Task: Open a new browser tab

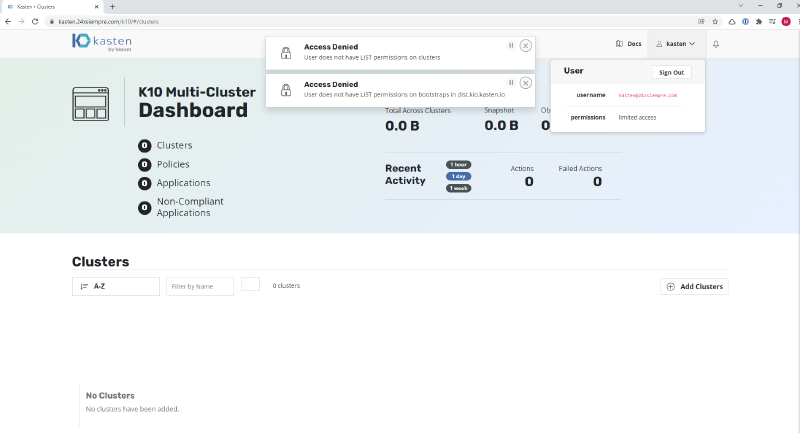Action: tap(112, 7)
